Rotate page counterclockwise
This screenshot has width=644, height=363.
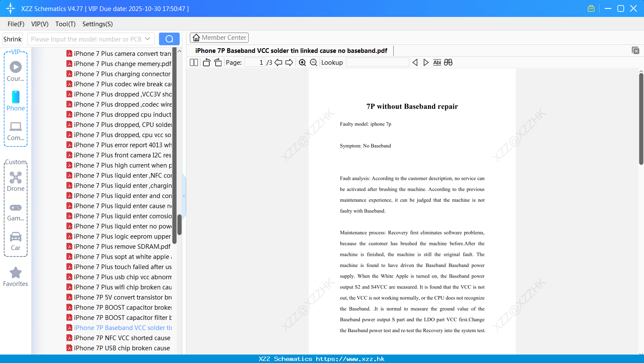(206, 63)
